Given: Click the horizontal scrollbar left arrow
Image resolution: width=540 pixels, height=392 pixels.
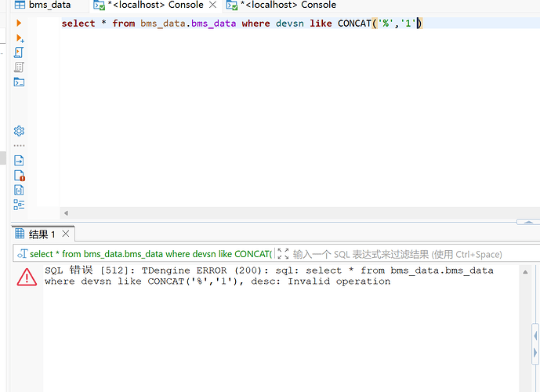Looking at the screenshot, I should 66,213.
